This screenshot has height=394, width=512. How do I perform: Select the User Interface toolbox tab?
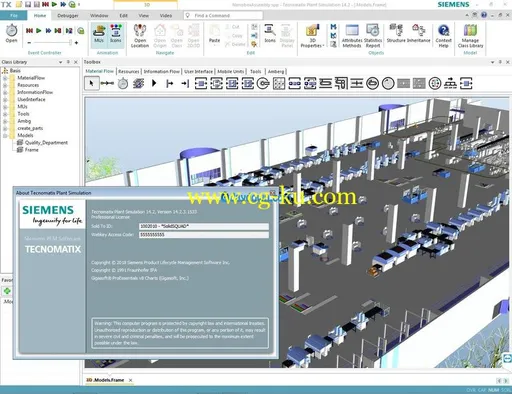click(198, 71)
